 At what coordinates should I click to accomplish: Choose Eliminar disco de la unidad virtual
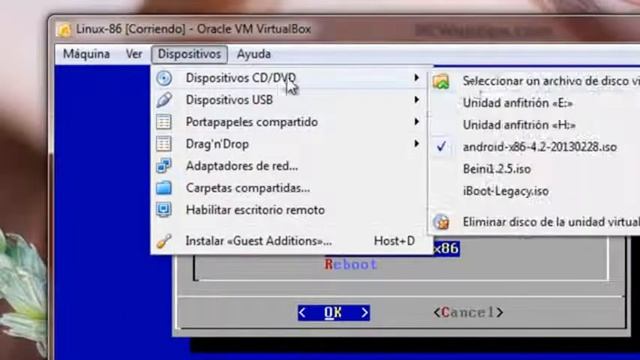pyautogui.click(x=535, y=222)
